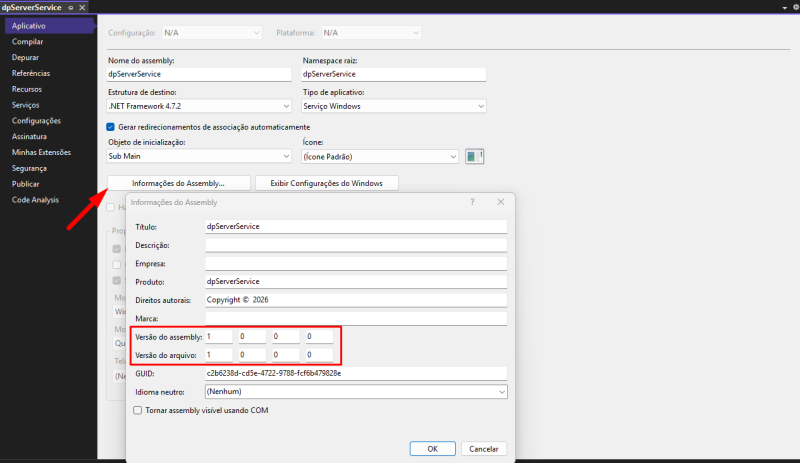Click the icon preview image button

[474, 156]
